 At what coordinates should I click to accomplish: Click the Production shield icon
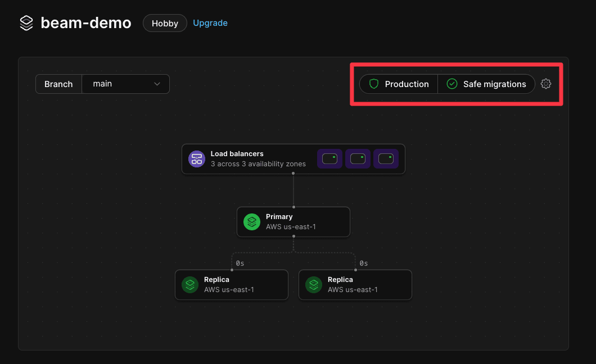(x=374, y=84)
